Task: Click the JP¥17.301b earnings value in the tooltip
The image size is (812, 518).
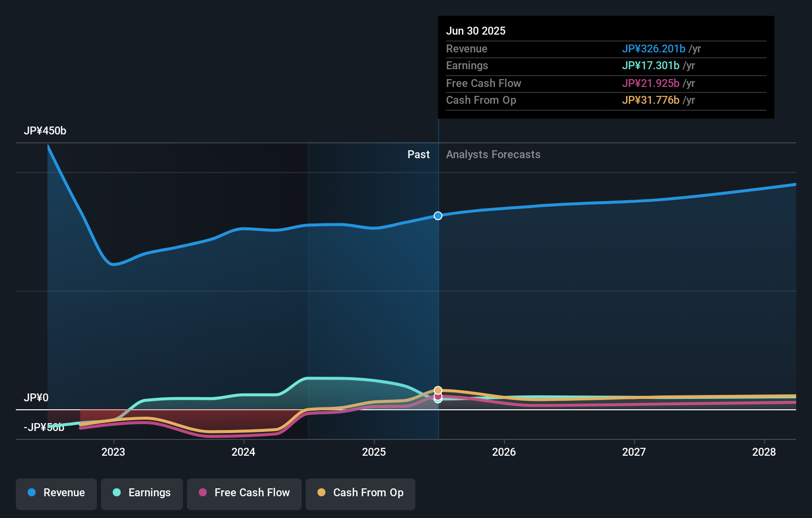Action: [651, 65]
